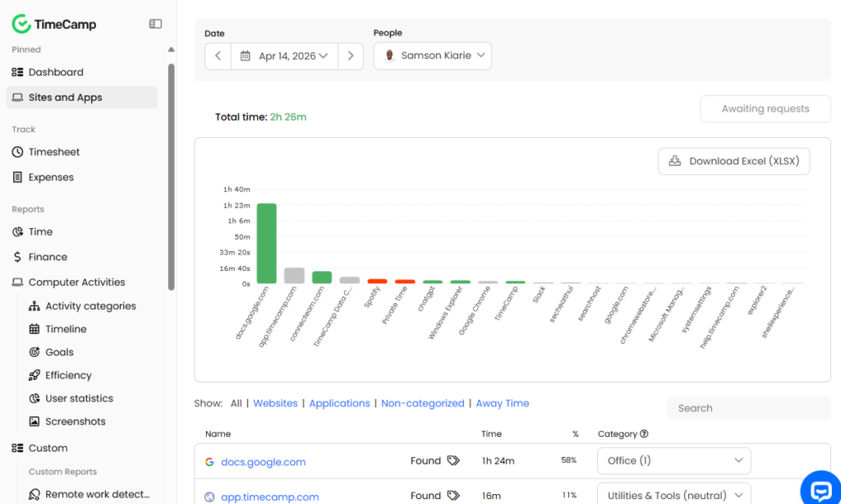Open Office (1) category dropdown

click(673, 460)
